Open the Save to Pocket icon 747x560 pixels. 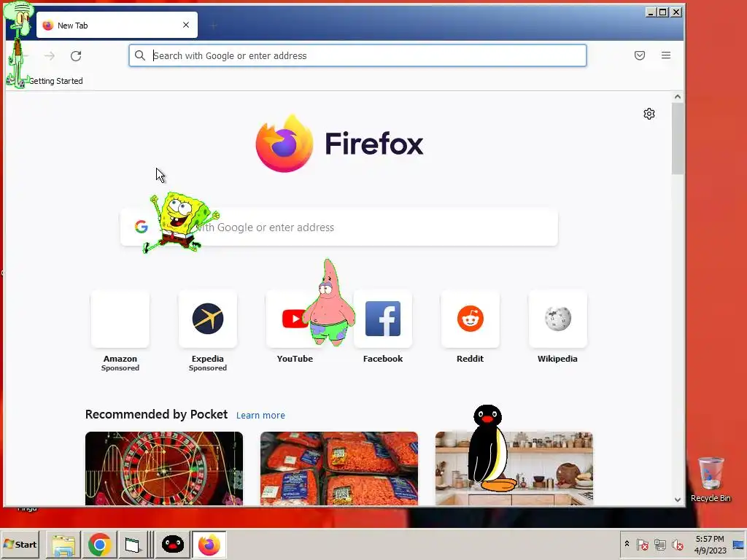pyautogui.click(x=639, y=55)
